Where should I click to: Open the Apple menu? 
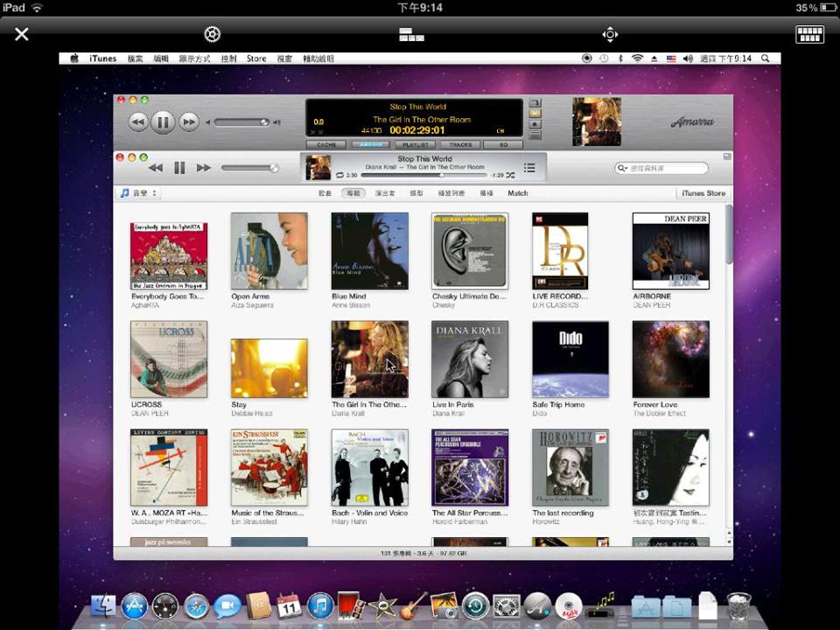click(74, 59)
